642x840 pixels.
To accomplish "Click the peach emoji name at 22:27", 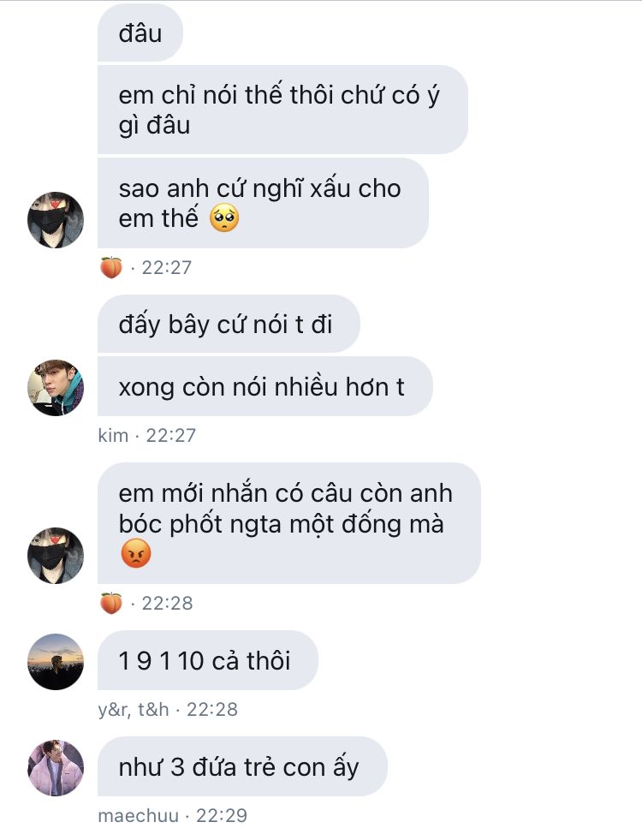I will pyautogui.click(x=111, y=267).
